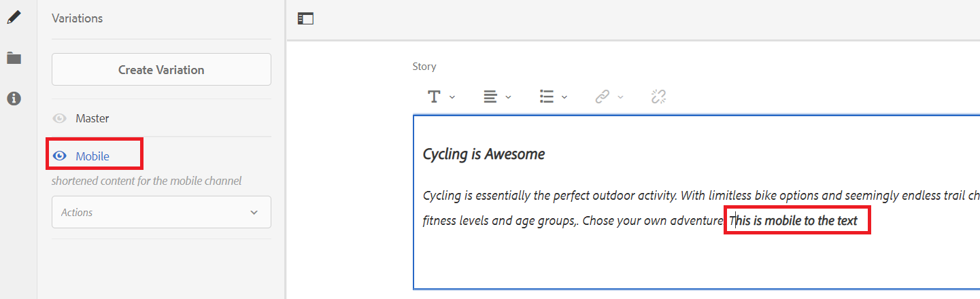Click the text format T icon

pos(434,96)
